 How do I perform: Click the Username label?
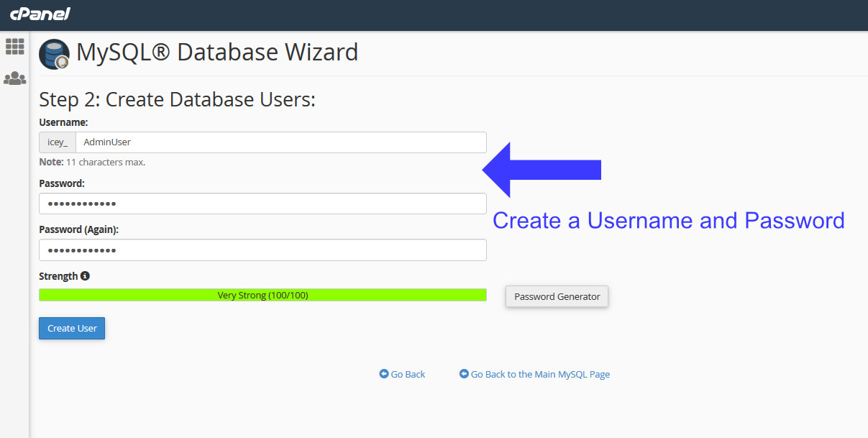[x=63, y=122]
